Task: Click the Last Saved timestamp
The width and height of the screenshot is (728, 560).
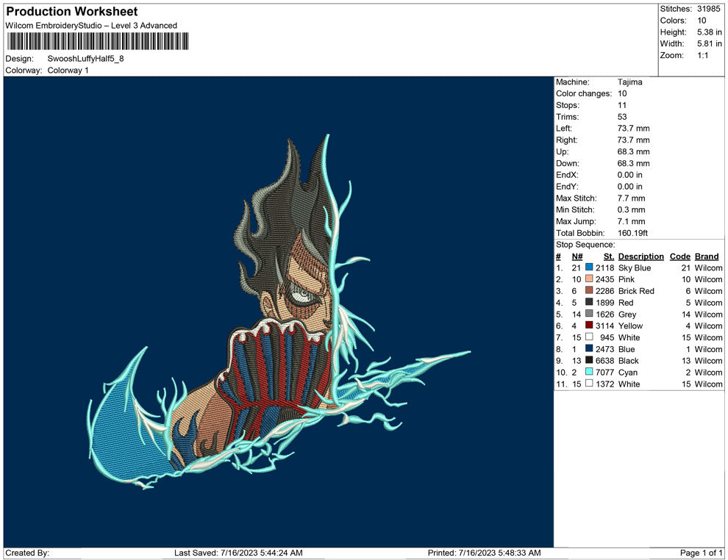Action: [x=238, y=553]
